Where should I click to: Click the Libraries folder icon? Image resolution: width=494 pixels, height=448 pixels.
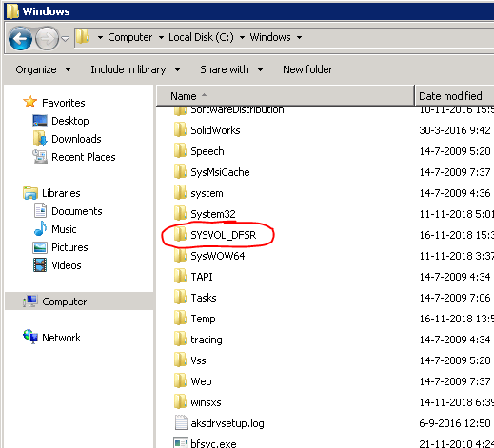tap(30, 193)
